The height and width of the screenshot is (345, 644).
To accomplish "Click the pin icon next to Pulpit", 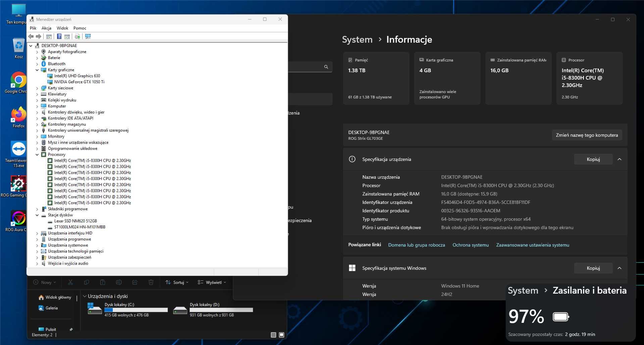I will (x=71, y=330).
